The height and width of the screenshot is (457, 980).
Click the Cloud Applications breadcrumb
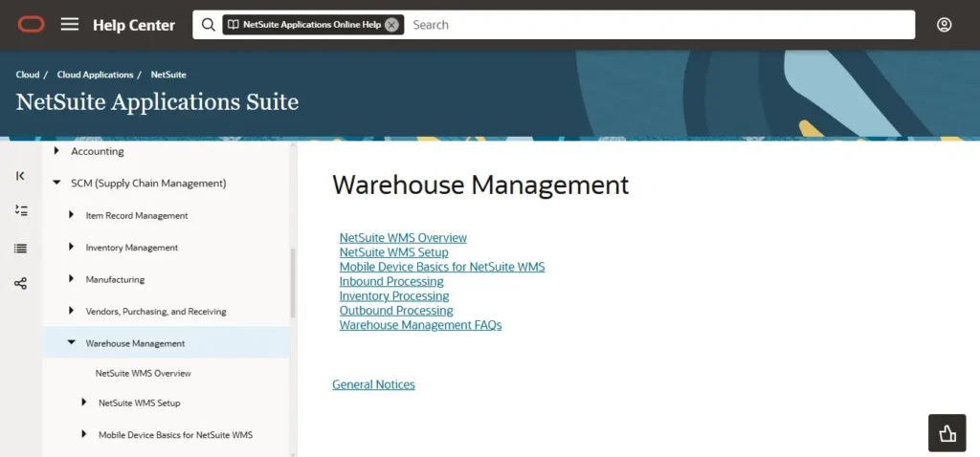(x=95, y=75)
